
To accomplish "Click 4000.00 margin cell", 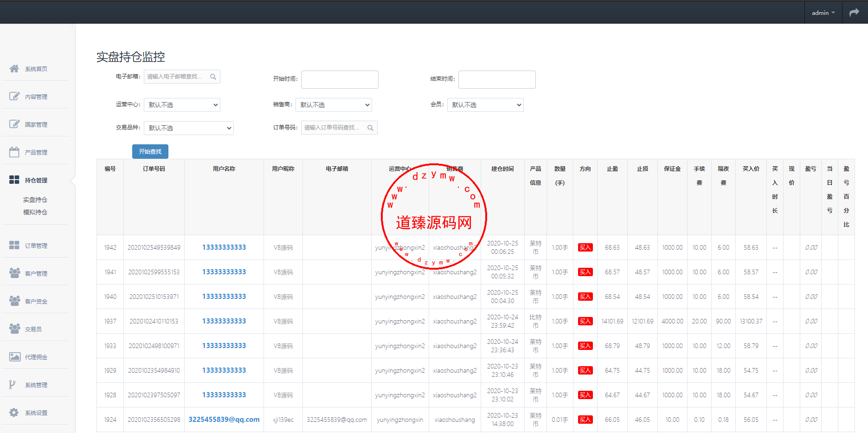I will point(672,321).
